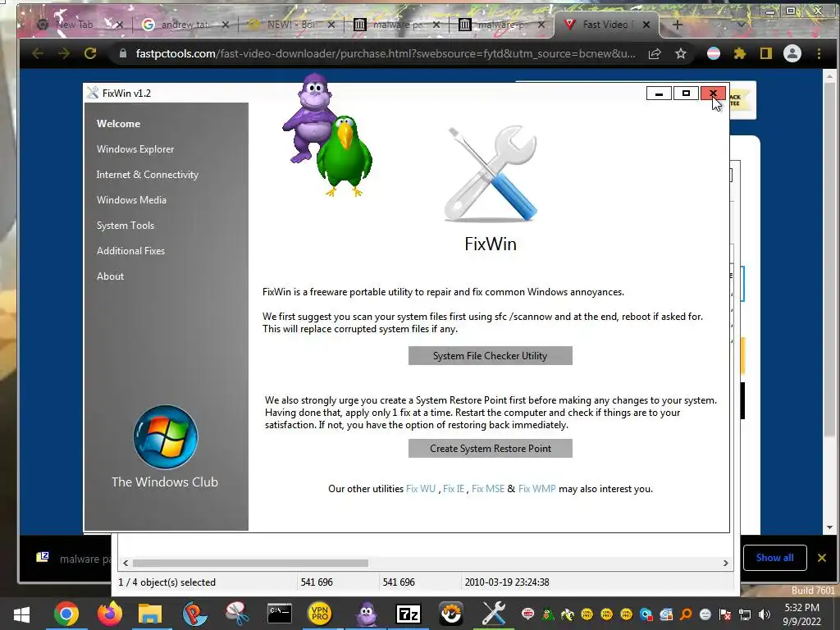Viewport: 840px width, 630px height.
Task: Open Snipping Tool from taskbar
Action: coord(236,614)
